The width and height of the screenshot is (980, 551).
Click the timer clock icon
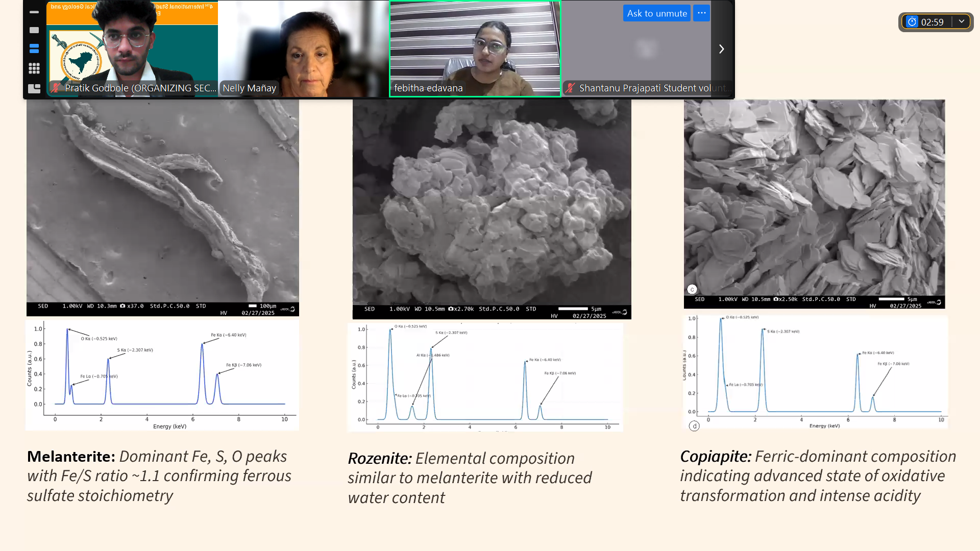pos(912,22)
